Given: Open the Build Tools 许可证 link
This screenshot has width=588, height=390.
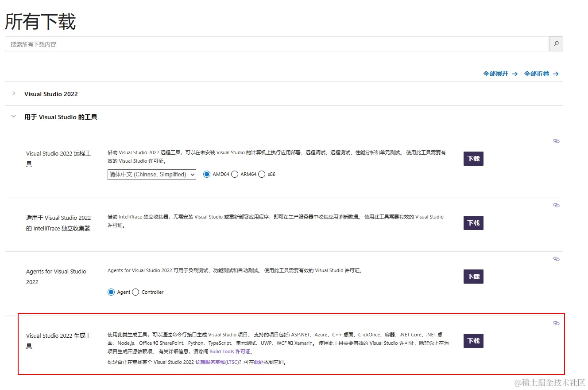Looking at the screenshot, I should [x=230, y=351].
